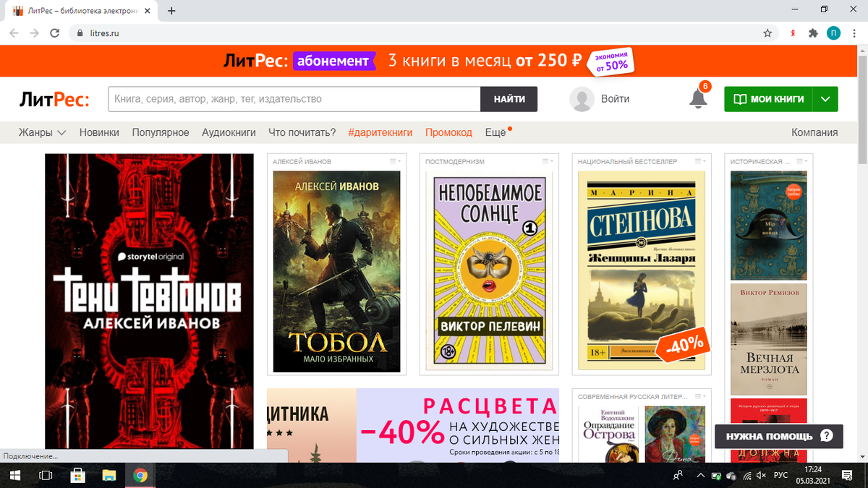Viewport: 868px width, 488px height.
Task: Expand the Жанры menu
Action: point(43,132)
